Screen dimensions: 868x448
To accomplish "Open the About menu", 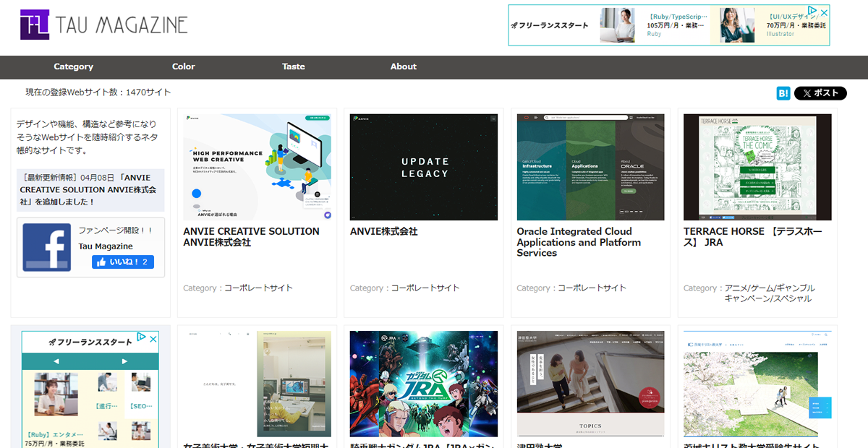I will (x=404, y=66).
